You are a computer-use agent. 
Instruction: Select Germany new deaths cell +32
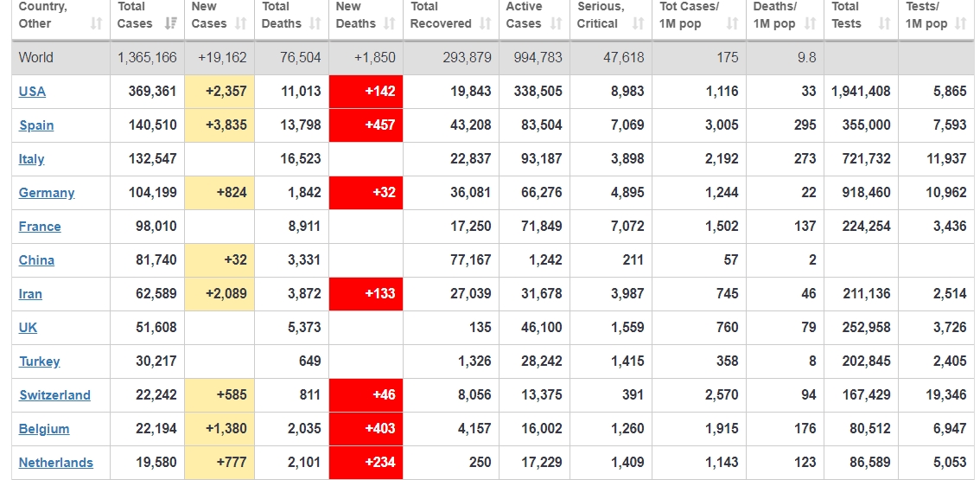pyautogui.click(x=366, y=193)
